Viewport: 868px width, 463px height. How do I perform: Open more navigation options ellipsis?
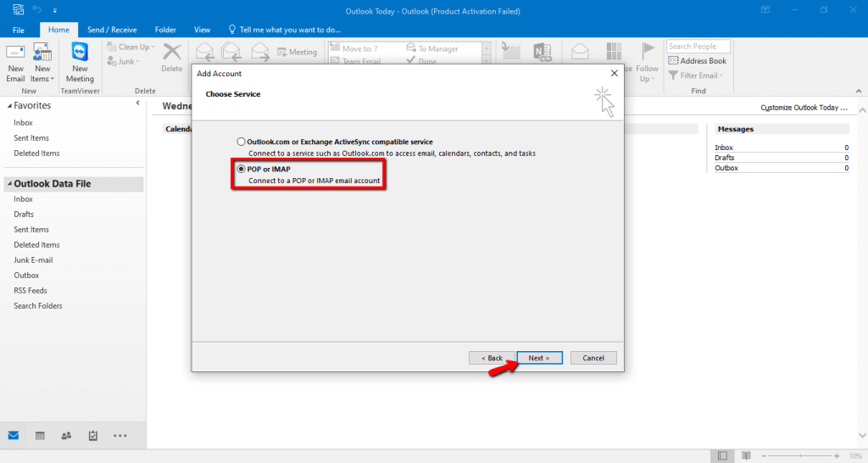(x=120, y=436)
